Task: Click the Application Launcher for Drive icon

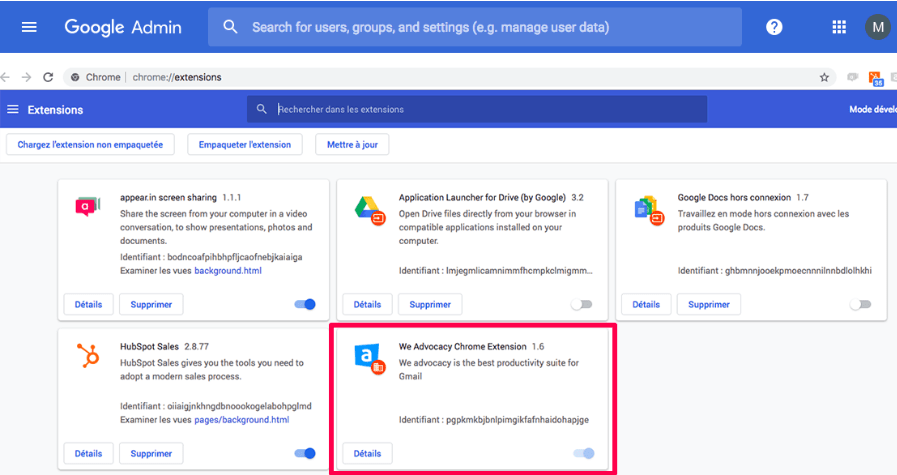Action: 369,210
